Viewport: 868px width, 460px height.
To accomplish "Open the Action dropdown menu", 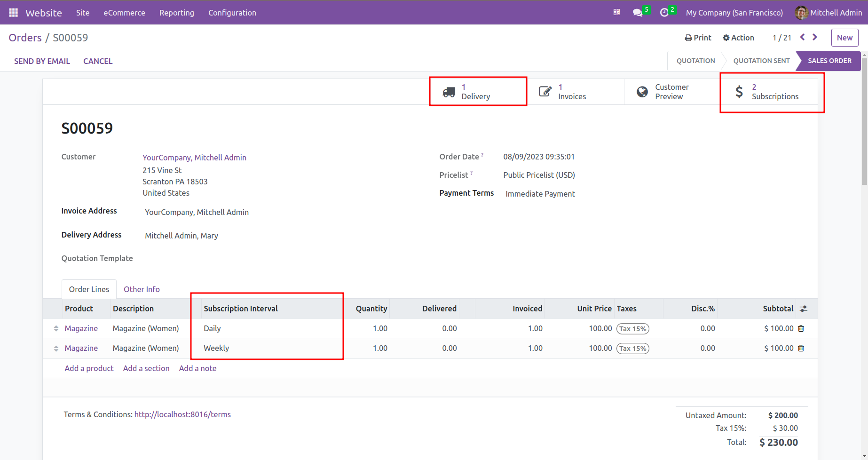I will (738, 38).
